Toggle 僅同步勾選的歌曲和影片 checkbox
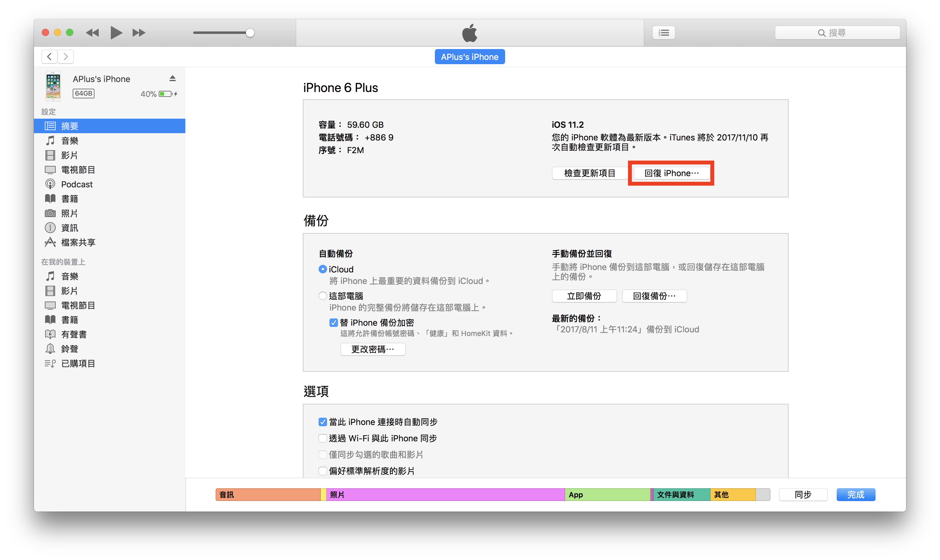 tap(323, 455)
